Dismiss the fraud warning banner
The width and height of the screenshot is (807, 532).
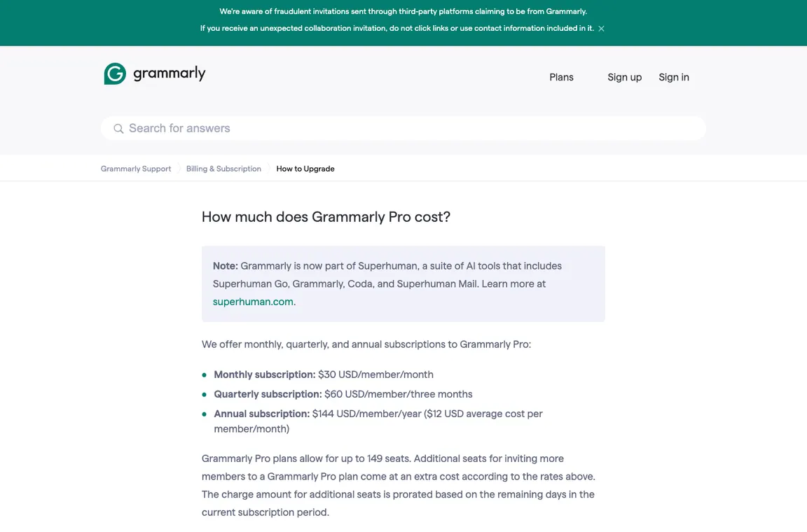click(601, 28)
